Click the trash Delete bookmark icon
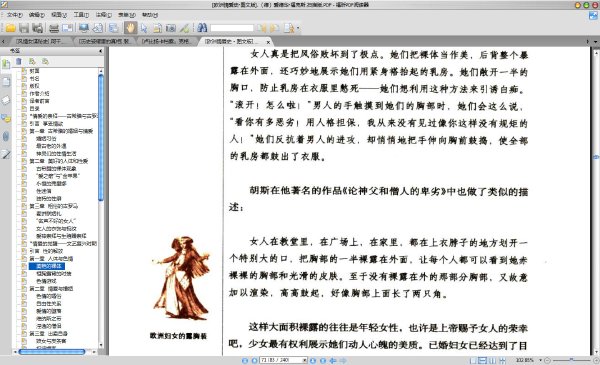The width and height of the screenshot is (600, 365). [18, 61]
